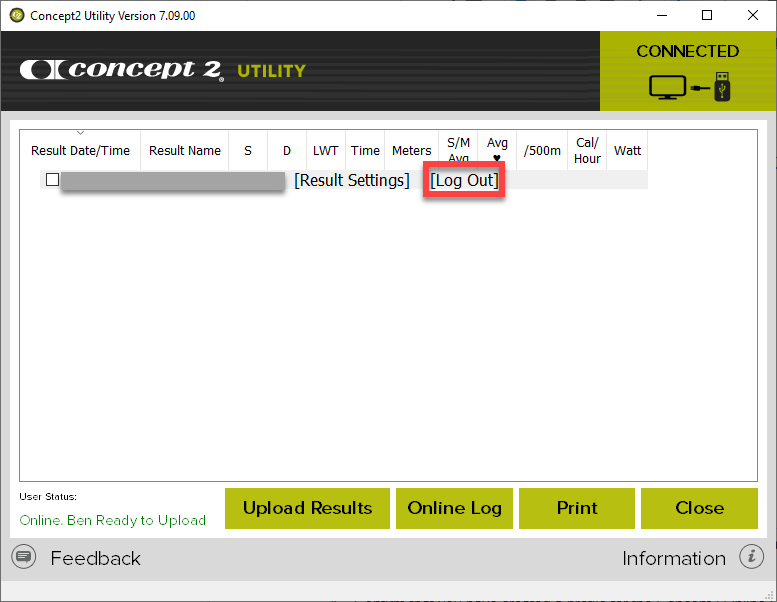
Task: Click the Print button
Action: click(577, 508)
